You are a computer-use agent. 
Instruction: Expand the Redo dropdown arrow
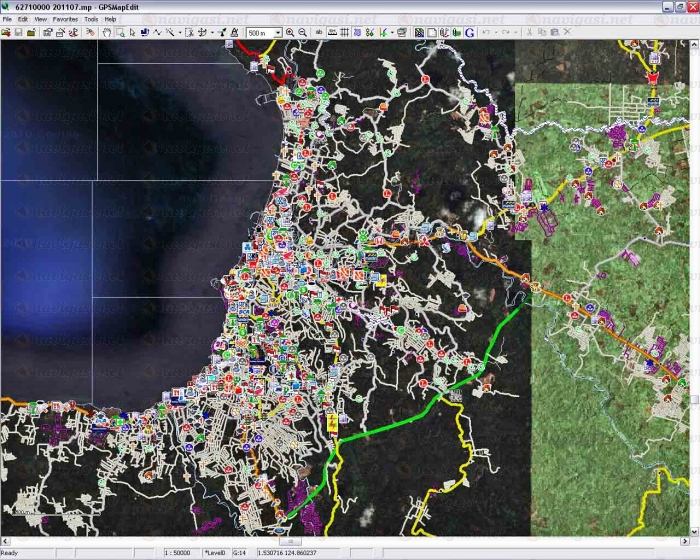pyautogui.click(x=515, y=32)
